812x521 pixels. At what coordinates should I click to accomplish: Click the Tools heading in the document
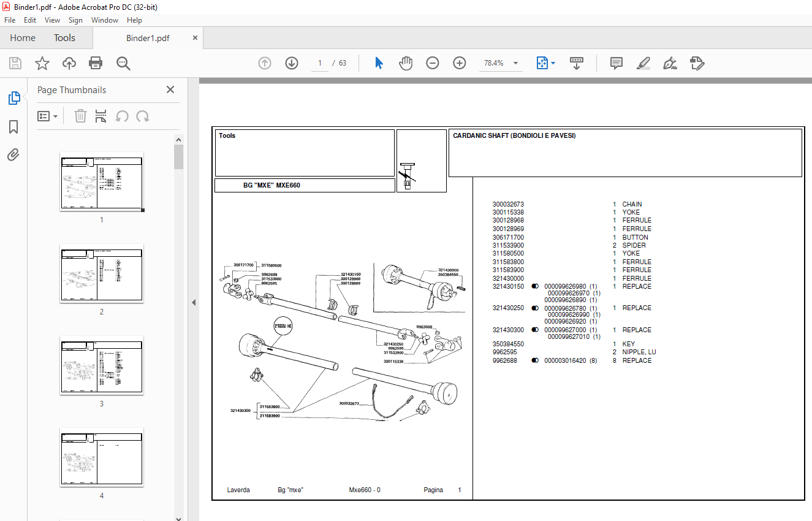coord(227,136)
